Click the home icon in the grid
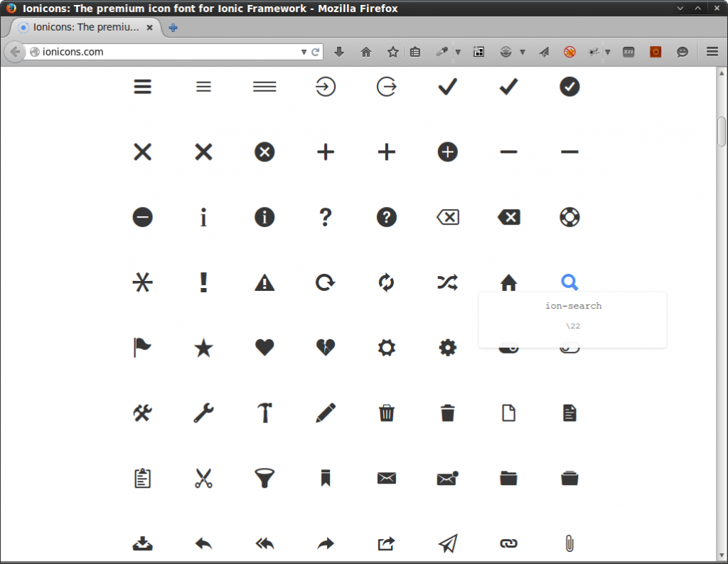 tap(508, 282)
